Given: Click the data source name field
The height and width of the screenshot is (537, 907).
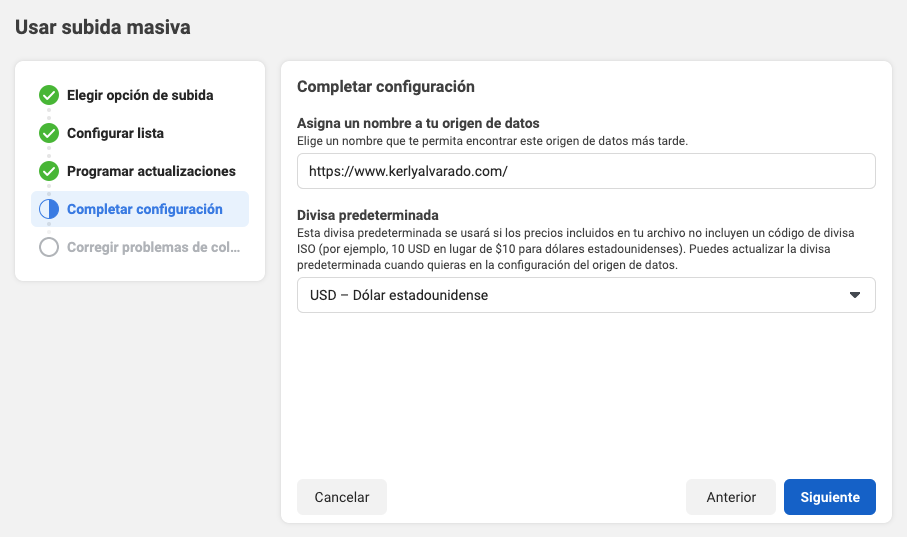Looking at the screenshot, I should (586, 171).
